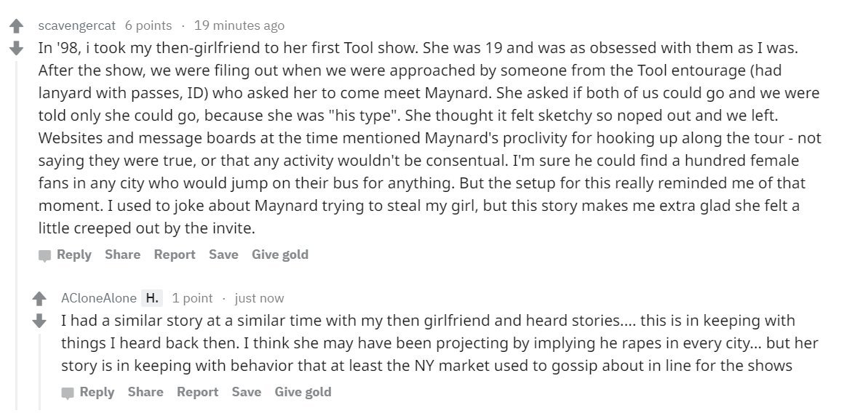Report ACloneAlone's reply
The height and width of the screenshot is (413, 868).
[x=197, y=392]
